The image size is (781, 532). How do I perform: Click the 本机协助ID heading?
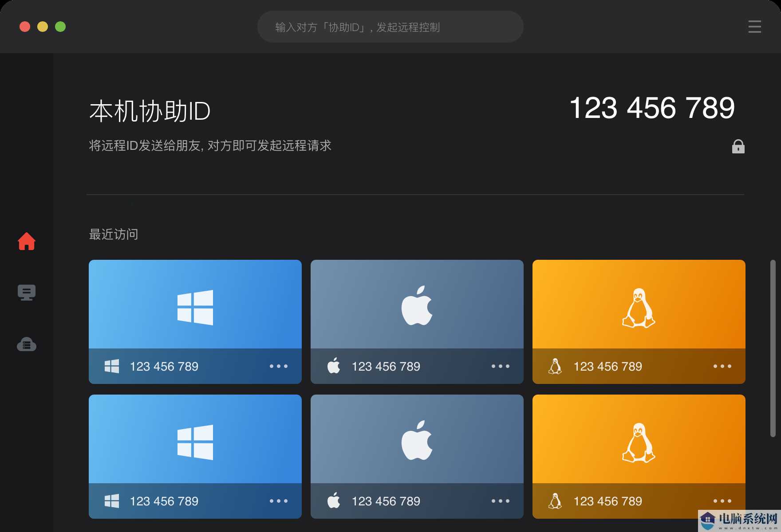(150, 111)
